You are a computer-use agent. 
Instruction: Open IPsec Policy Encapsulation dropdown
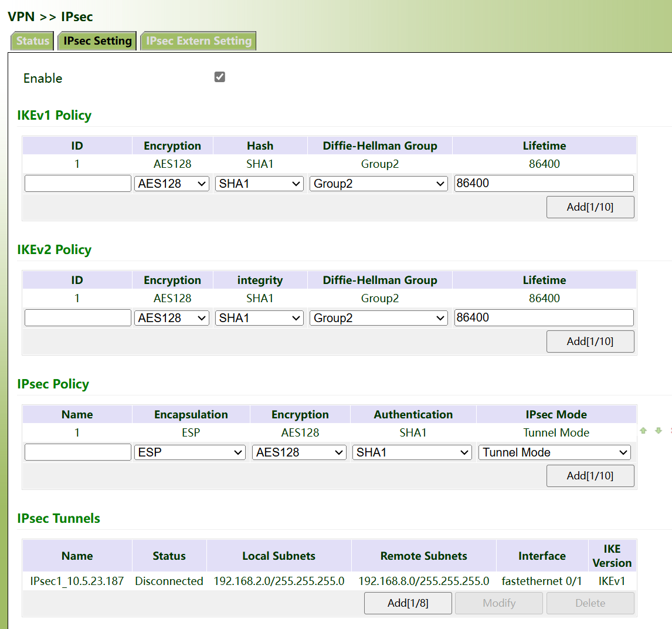click(190, 452)
